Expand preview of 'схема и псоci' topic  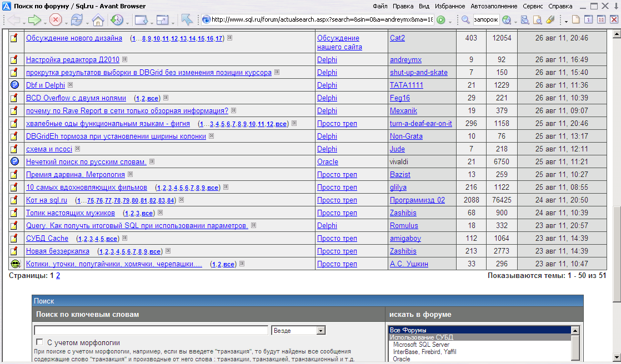click(77, 149)
